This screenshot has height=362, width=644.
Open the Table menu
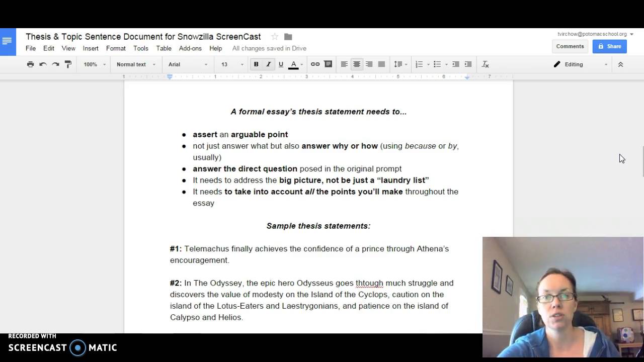[x=164, y=48]
